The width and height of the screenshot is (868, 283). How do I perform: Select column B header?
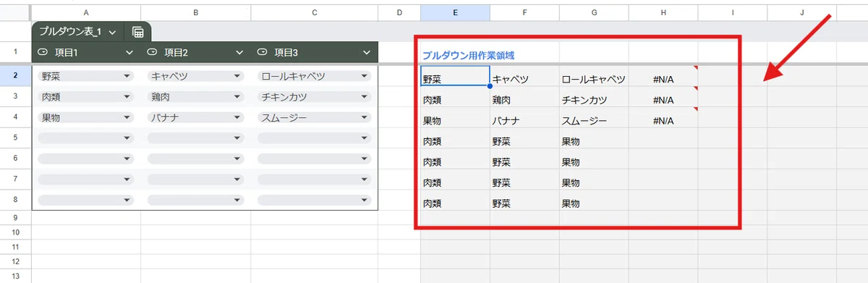tap(196, 13)
